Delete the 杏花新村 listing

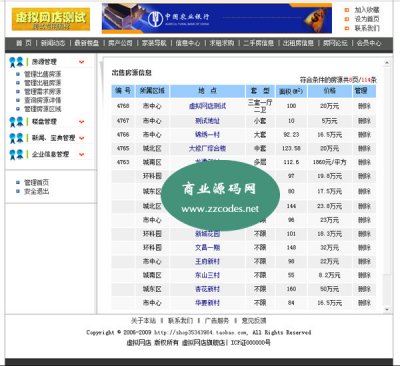pyautogui.click(x=364, y=289)
